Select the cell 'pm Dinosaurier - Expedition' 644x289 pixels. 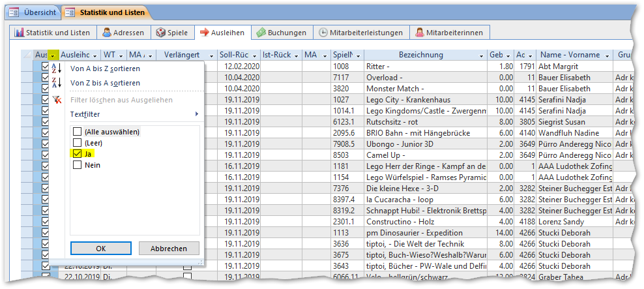coord(426,233)
